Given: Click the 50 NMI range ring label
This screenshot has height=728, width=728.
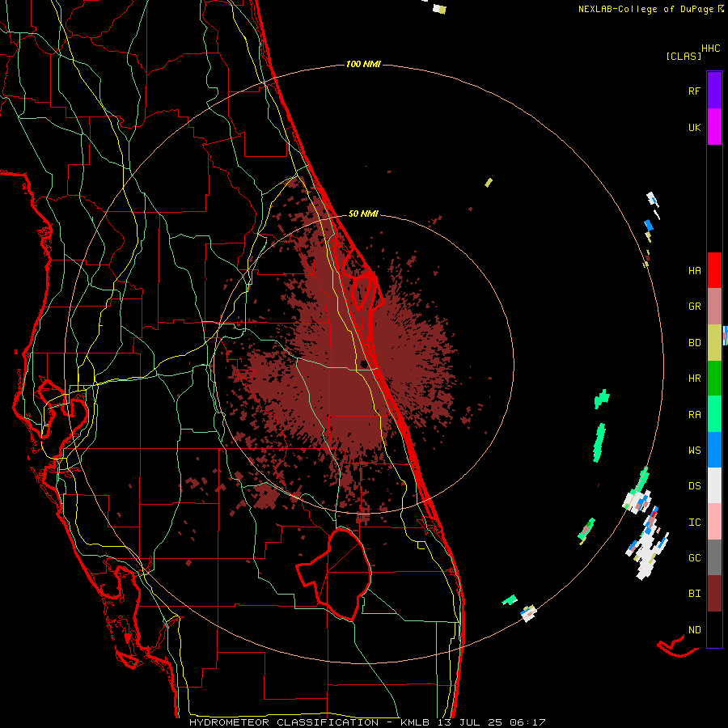Looking at the screenshot, I should tap(363, 214).
